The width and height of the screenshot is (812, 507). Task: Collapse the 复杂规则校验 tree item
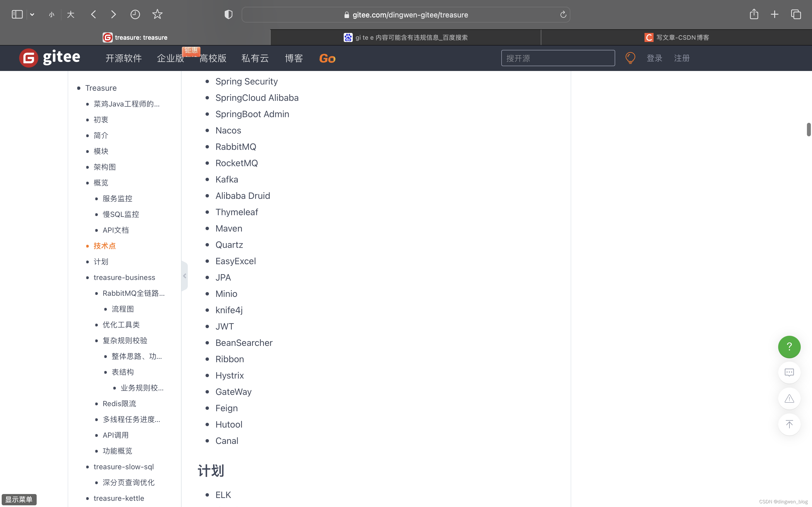click(125, 340)
